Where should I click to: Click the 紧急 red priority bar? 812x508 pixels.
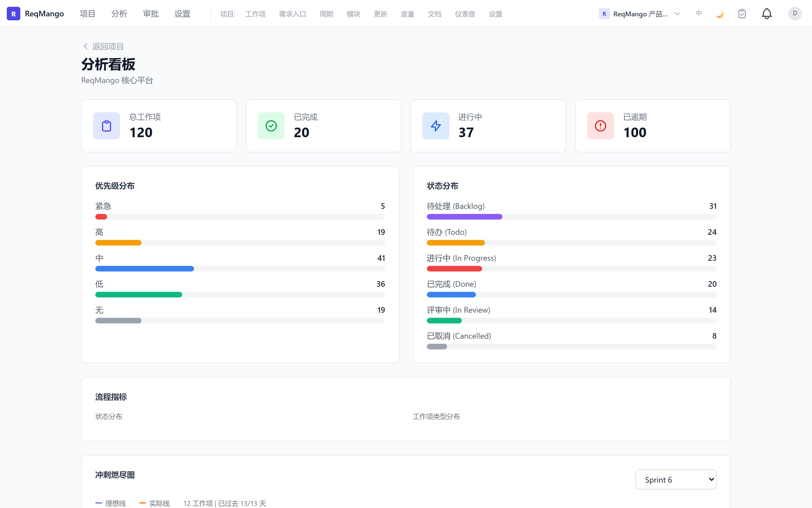pos(101,217)
